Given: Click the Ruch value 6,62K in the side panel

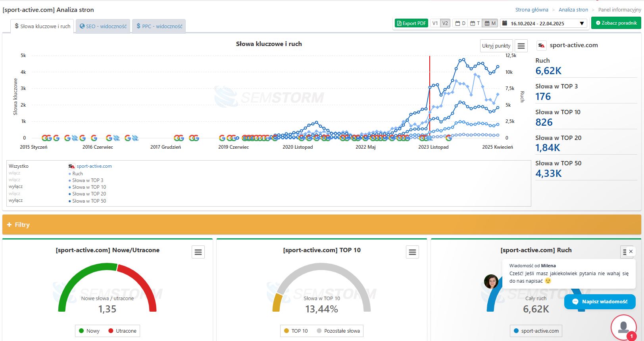Looking at the screenshot, I should coord(548,71).
